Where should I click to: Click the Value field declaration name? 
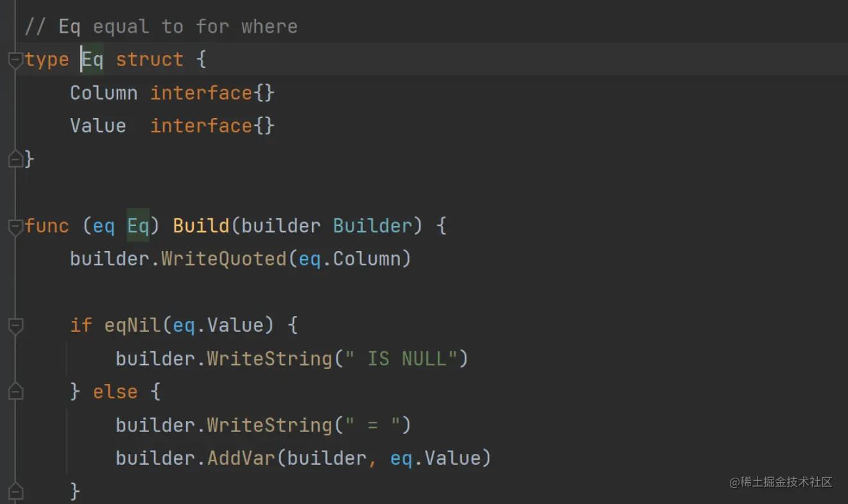tap(98, 126)
